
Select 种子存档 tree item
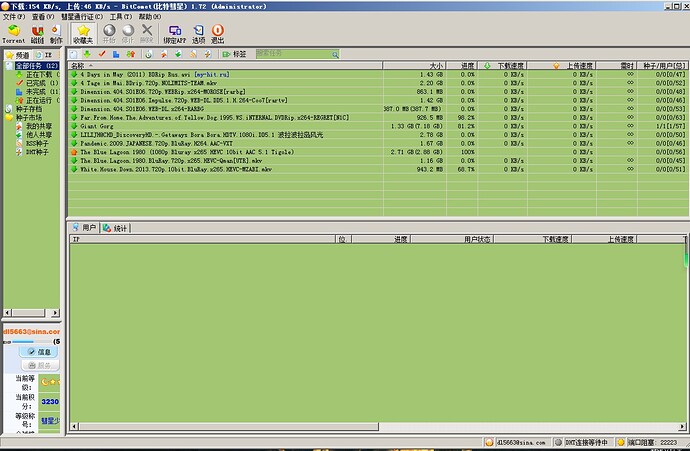pyautogui.click(x=29, y=109)
